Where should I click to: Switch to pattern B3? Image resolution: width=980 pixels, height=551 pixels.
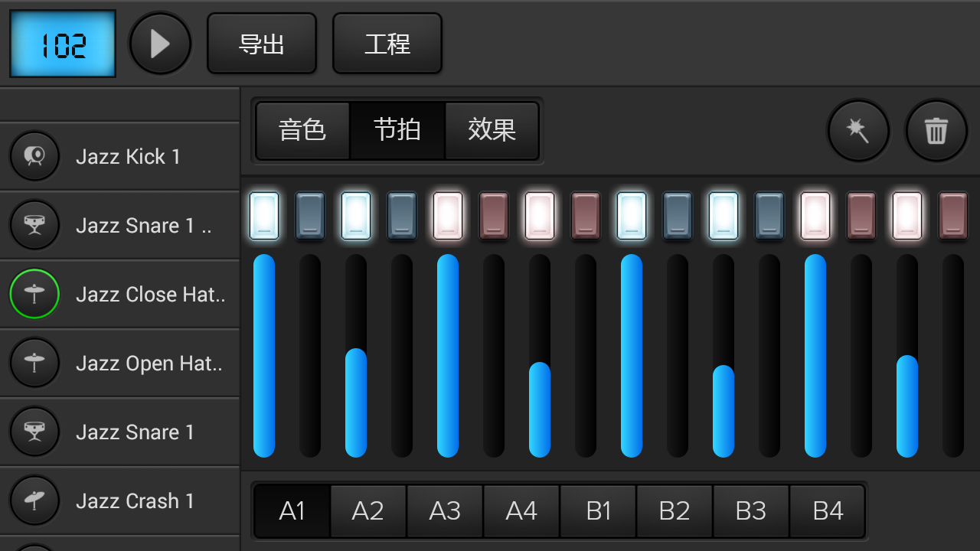[751, 510]
